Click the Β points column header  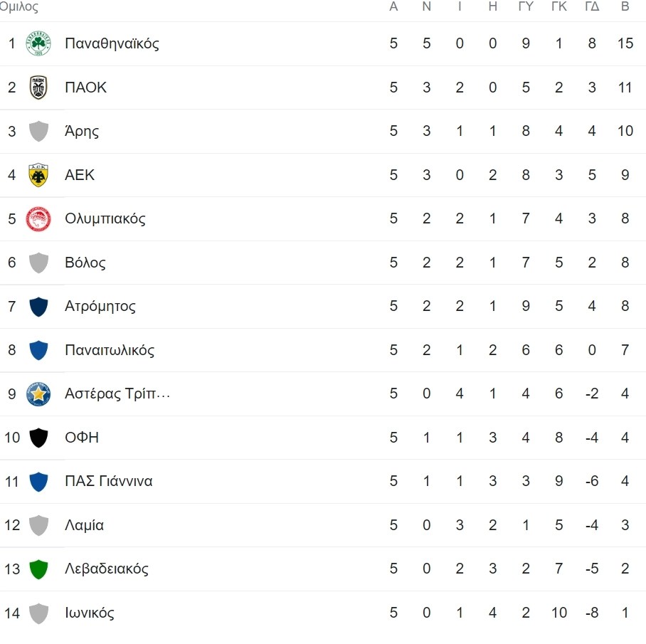625,6
